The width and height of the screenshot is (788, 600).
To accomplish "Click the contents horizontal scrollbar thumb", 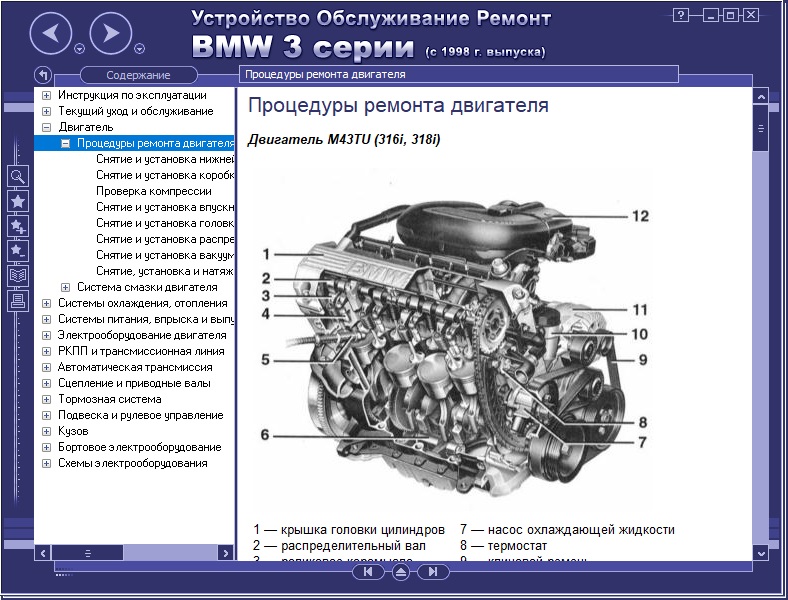I will pyautogui.click(x=88, y=553).
